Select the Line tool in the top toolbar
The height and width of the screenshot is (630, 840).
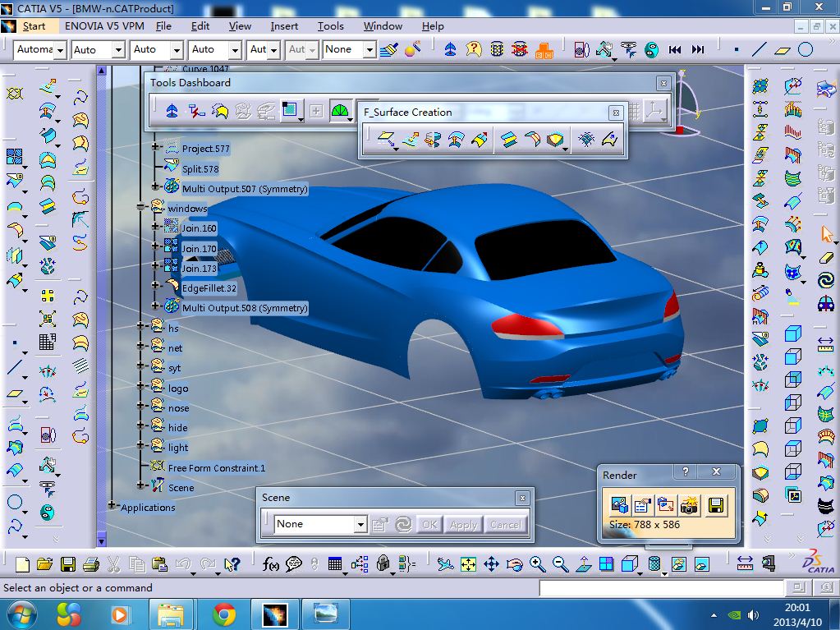(x=759, y=50)
